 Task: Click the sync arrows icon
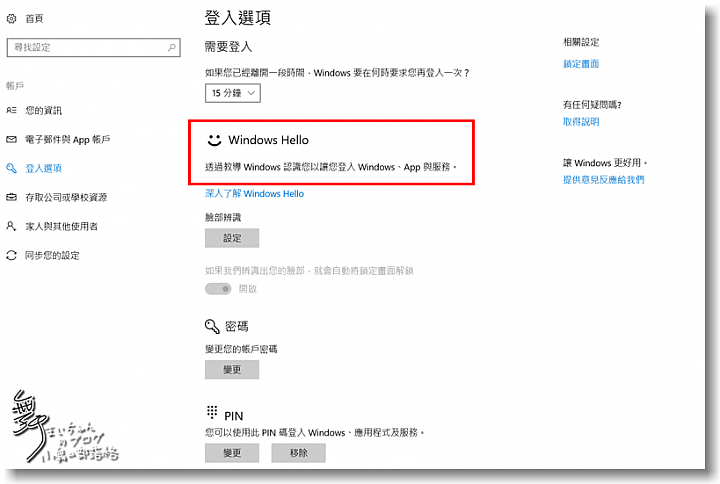point(11,255)
